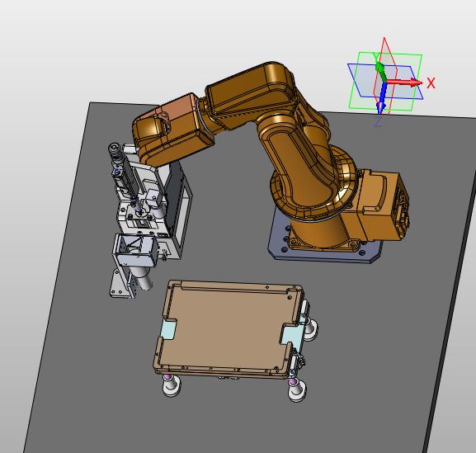This screenshot has height=453, width=476.
Task: Select the tray's front-right white support foot
Action: point(297,390)
